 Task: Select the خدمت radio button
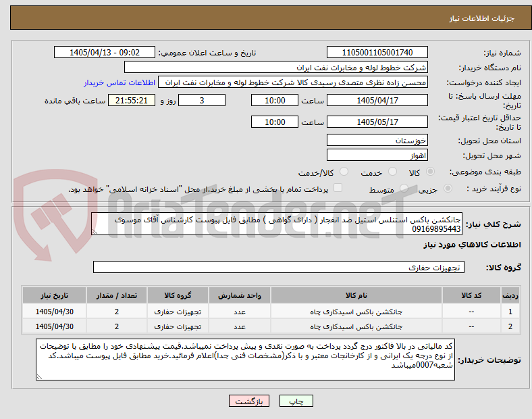(392, 172)
